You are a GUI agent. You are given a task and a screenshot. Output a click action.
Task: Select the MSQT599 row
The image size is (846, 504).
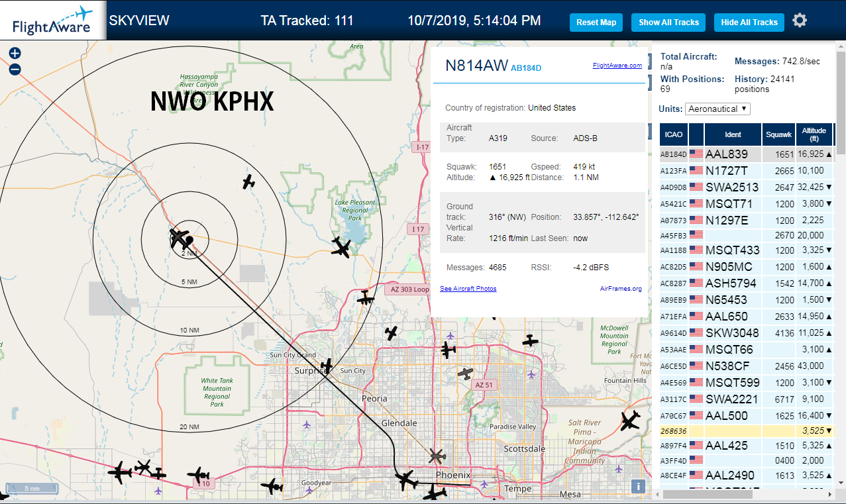[747, 382]
